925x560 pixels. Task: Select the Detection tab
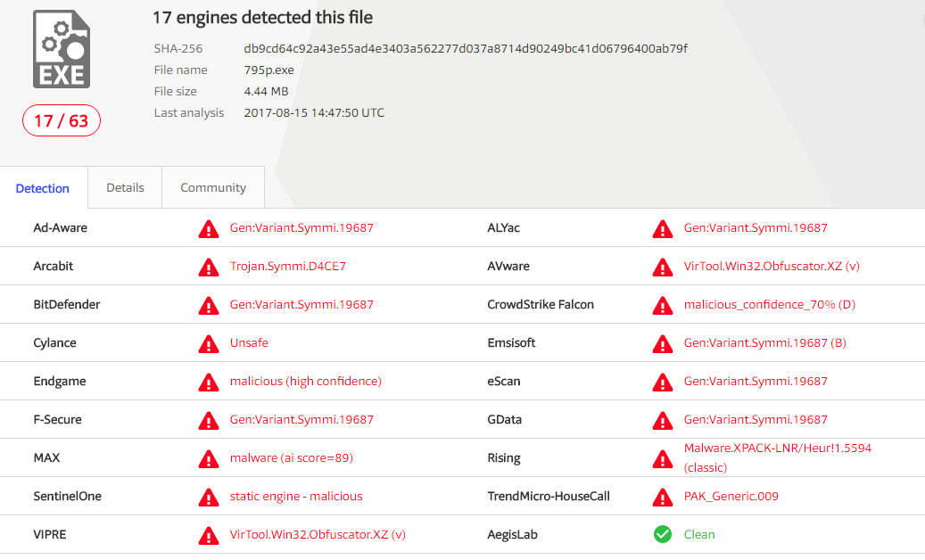point(43,189)
